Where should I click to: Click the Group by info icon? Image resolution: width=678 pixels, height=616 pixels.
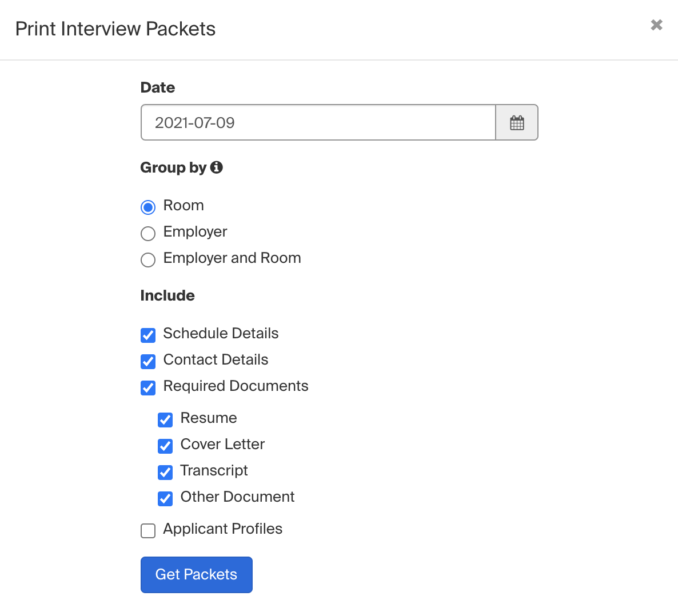click(216, 167)
